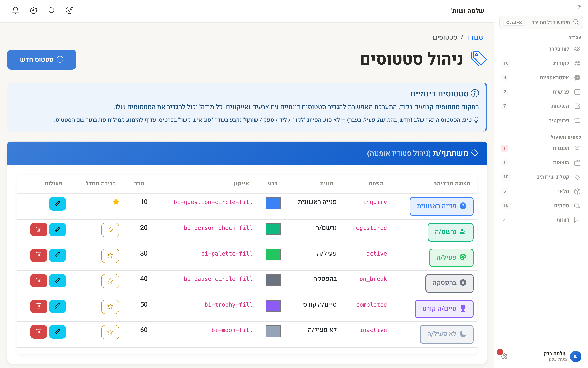
Task: Set on_break as default with the star button
Action: pos(110,281)
